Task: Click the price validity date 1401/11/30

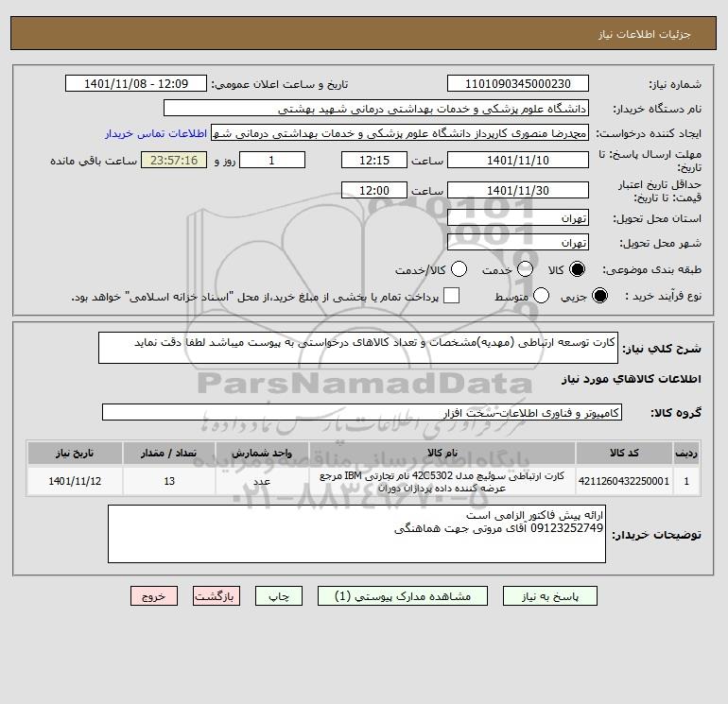Action: coord(518,190)
